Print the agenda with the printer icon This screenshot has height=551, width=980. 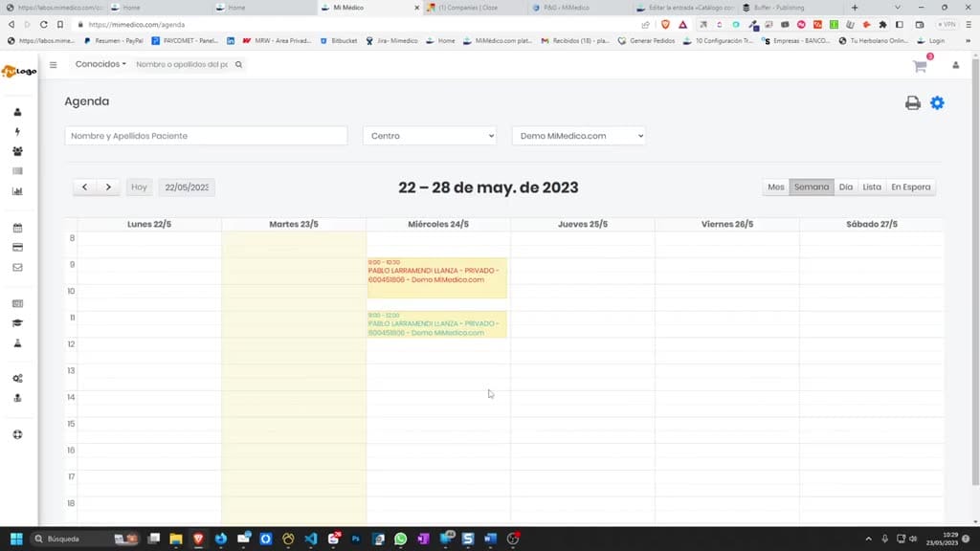912,103
